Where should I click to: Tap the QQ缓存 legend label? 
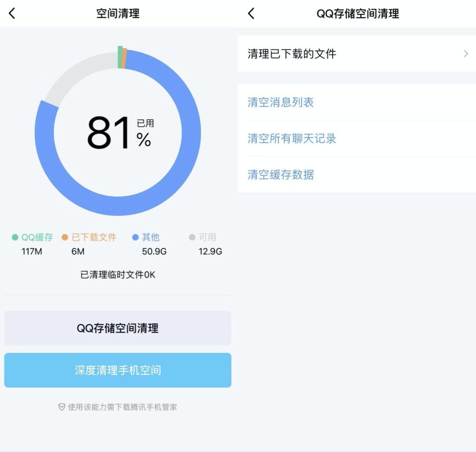(x=37, y=237)
